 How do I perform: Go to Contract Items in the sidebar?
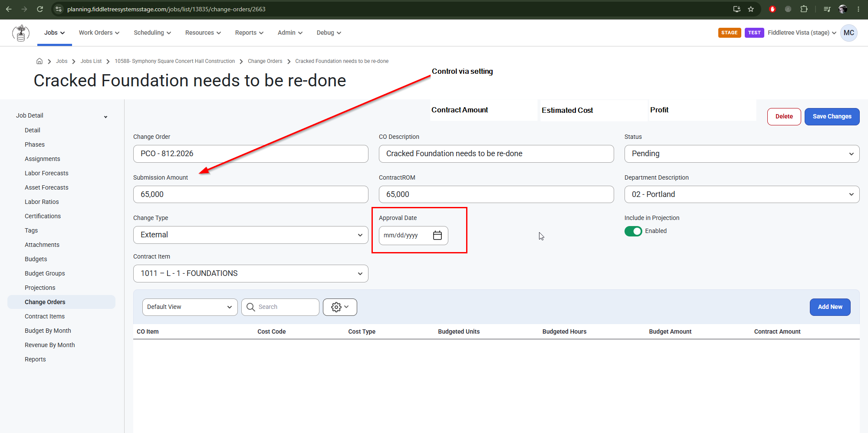45,316
